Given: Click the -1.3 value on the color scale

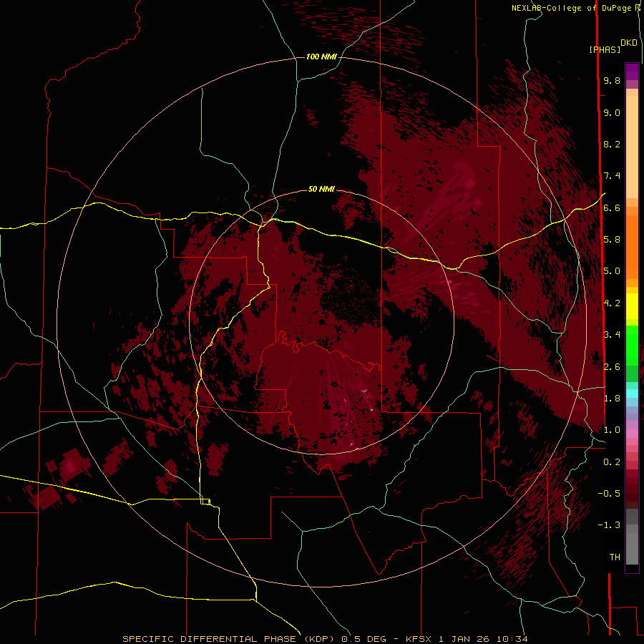Looking at the screenshot, I should click(x=609, y=525).
